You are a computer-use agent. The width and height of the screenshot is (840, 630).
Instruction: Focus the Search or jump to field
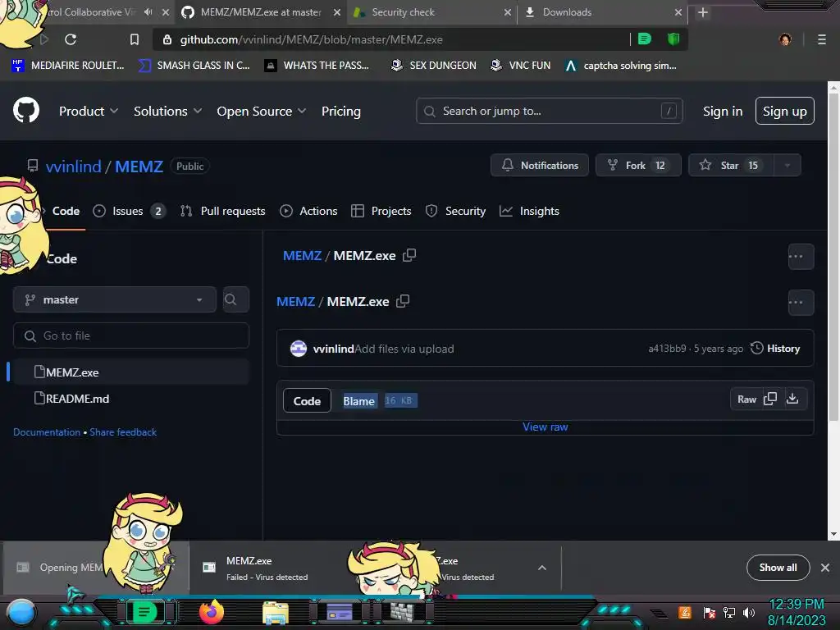coord(549,111)
